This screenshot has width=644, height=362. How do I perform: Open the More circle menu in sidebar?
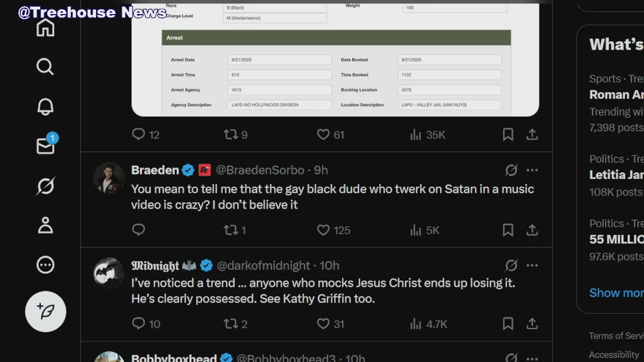pos(45,265)
